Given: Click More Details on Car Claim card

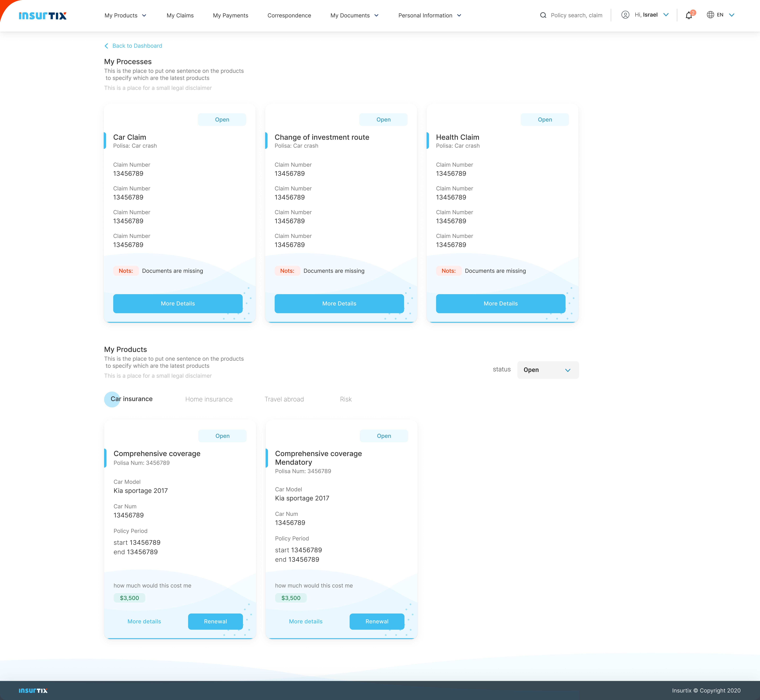Looking at the screenshot, I should pos(178,303).
